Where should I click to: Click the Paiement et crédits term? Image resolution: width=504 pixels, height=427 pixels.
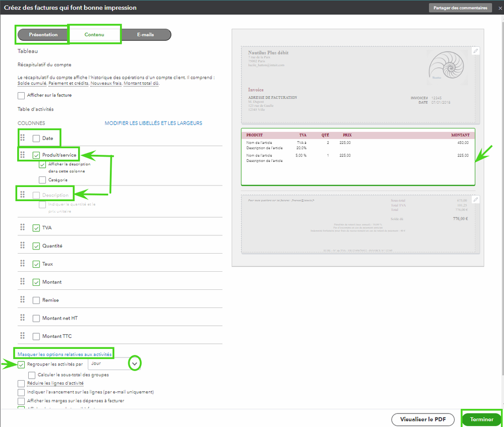68,83
